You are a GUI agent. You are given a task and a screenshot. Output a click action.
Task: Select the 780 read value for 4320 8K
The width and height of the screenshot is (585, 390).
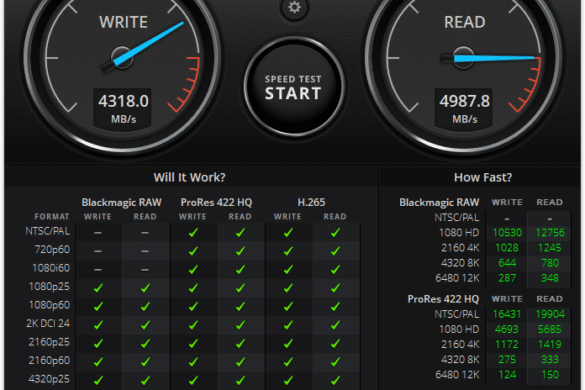click(x=550, y=263)
